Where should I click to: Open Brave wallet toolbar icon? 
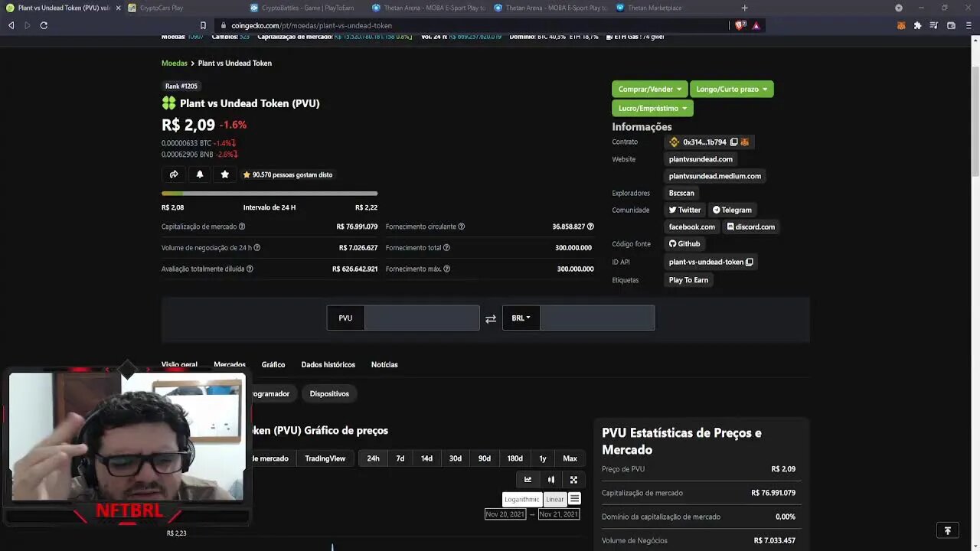point(951,25)
